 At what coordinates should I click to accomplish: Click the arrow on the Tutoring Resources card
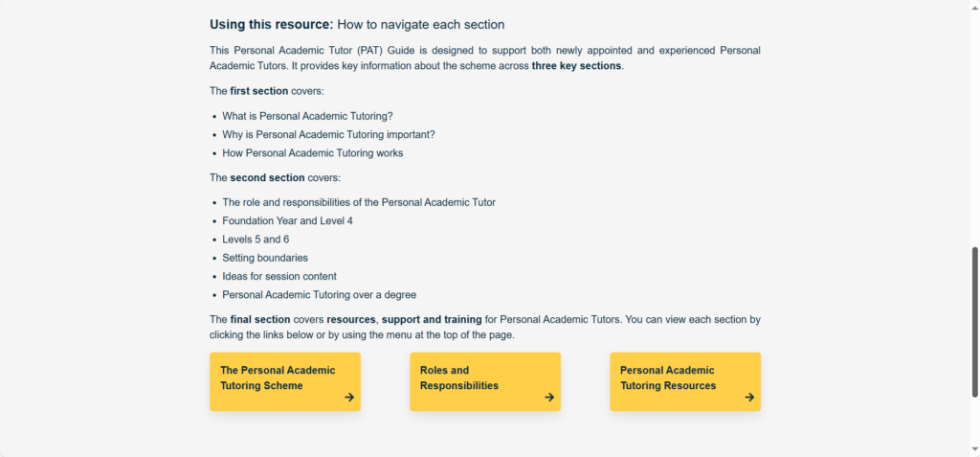(x=749, y=397)
